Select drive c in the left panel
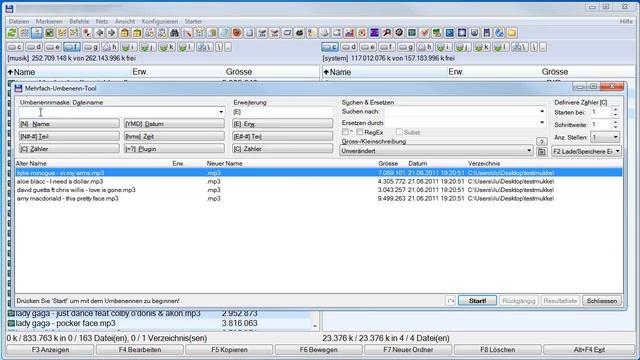640x360 pixels. tap(15, 47)
